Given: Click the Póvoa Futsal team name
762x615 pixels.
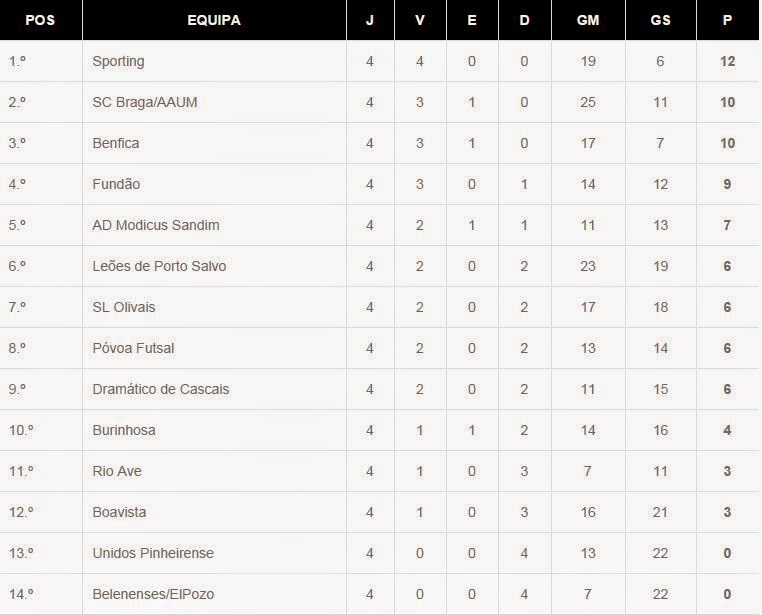Looking at the screenshot, I should [x=133, y=348].
